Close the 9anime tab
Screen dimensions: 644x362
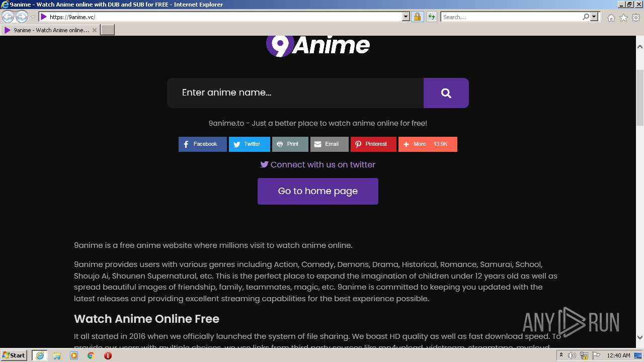[x=94, y=30]
